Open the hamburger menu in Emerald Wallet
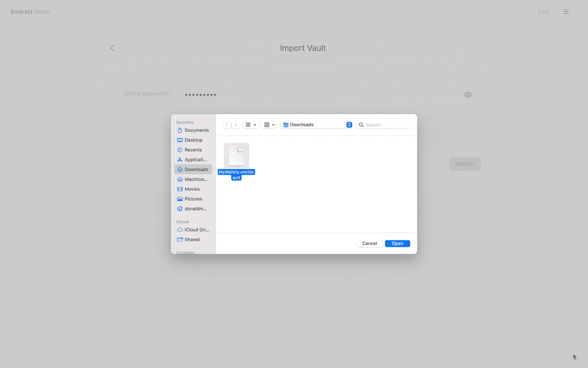 pos(566,12)
